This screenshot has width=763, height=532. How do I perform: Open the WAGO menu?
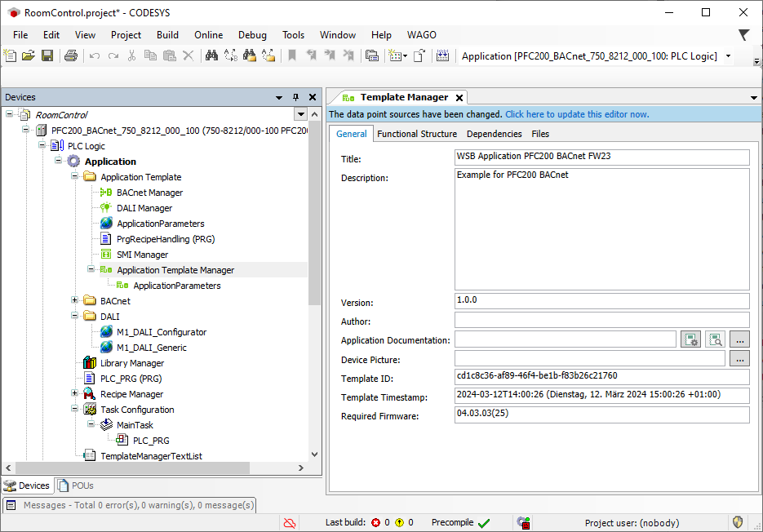421,35
